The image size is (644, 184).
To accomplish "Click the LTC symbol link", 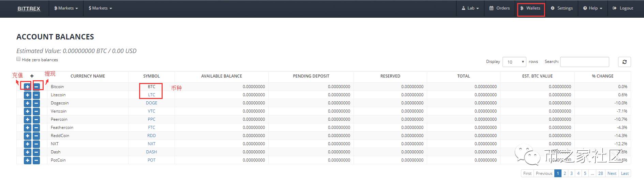I will tap(151, 95).
